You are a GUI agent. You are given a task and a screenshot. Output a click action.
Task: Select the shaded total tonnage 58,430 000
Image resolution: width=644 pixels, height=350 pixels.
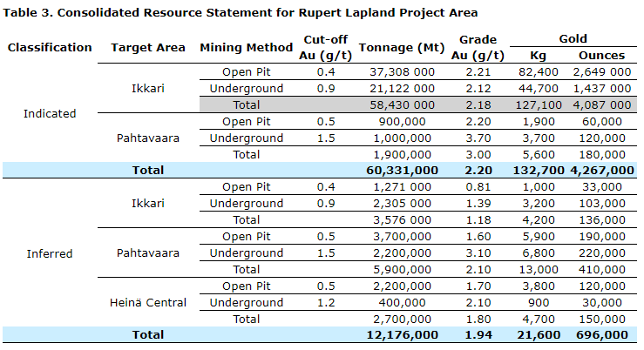tap(402, 105)
